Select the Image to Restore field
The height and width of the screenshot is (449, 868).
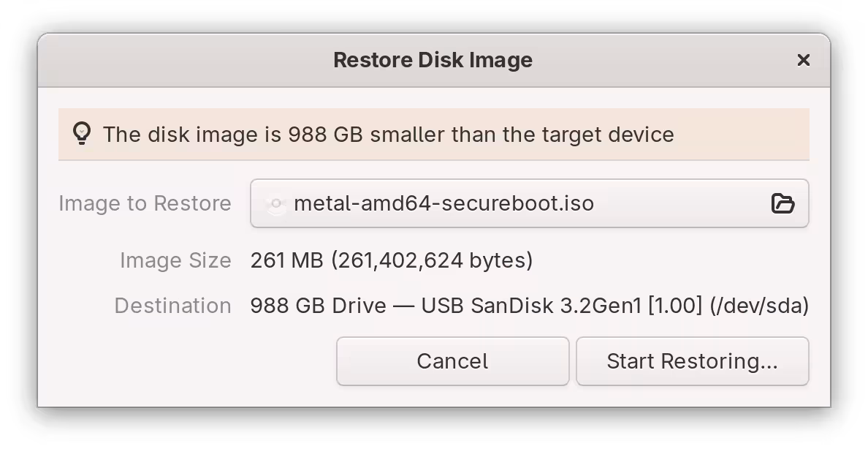530,204
